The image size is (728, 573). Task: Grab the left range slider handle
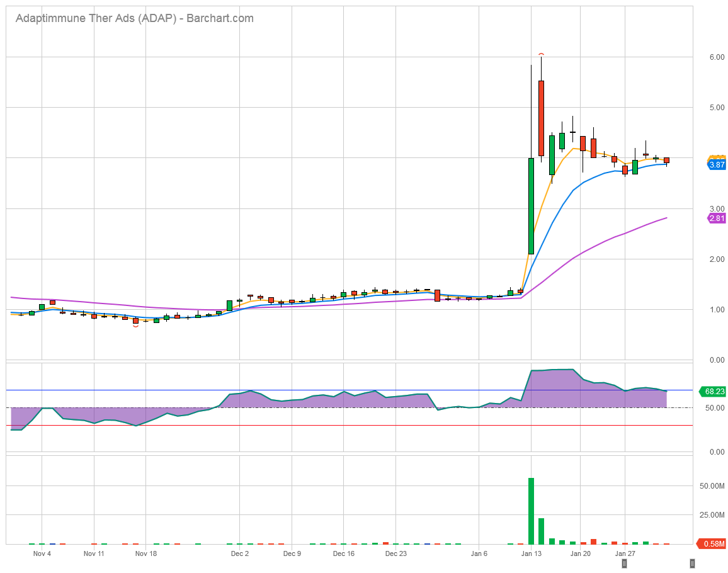[x=624, y=564]
